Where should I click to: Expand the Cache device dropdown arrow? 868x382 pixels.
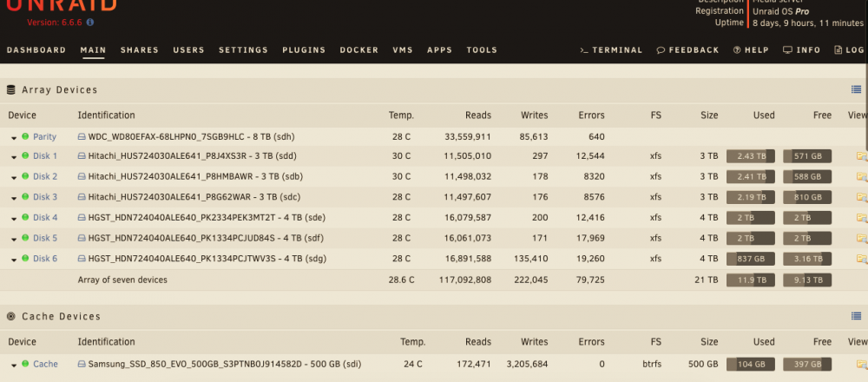pos(14,366)
